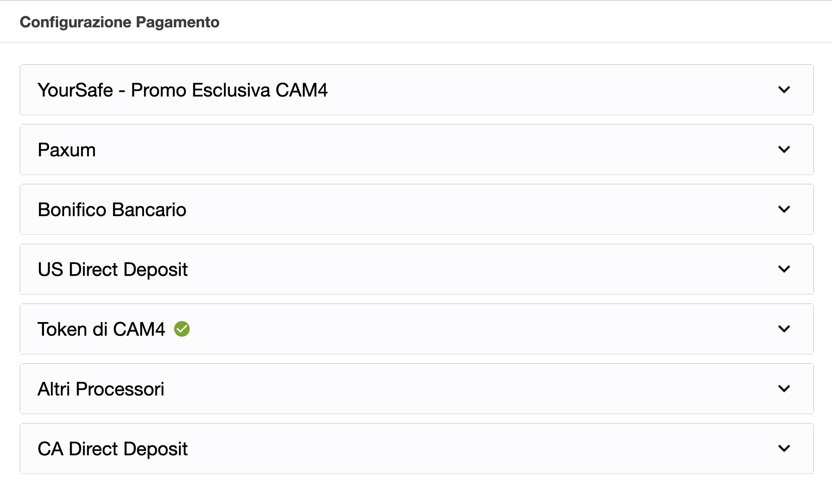The image size is (832, 504).
Task: Expand the Bonifico Bancario section
Action: tap(416, 209)
